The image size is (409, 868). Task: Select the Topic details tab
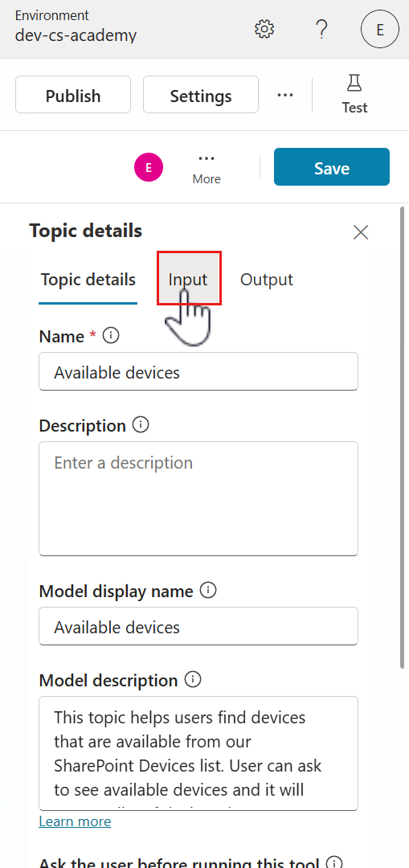coord(88,280)
